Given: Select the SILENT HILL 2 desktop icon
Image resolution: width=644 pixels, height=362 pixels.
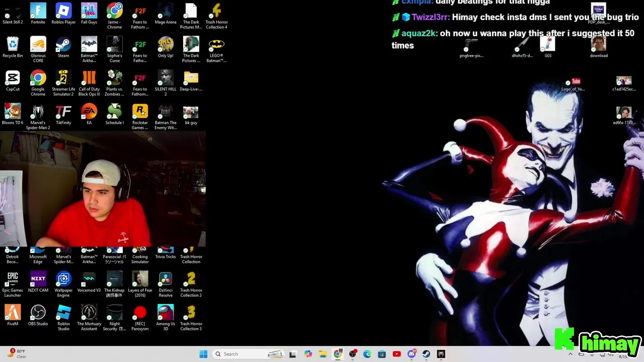Looking at the screenshot, I should click(x=166, y=84).
